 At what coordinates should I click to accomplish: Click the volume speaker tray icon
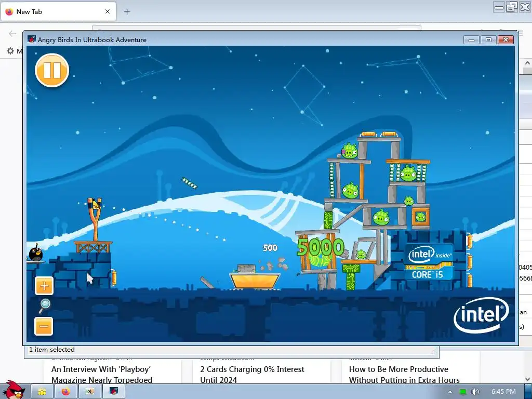pos(475,392)
